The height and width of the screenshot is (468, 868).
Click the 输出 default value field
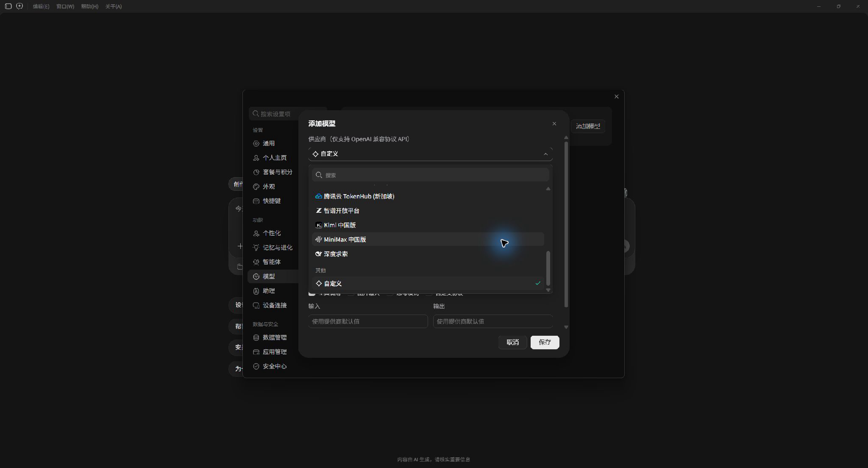(x=492, y=321)
